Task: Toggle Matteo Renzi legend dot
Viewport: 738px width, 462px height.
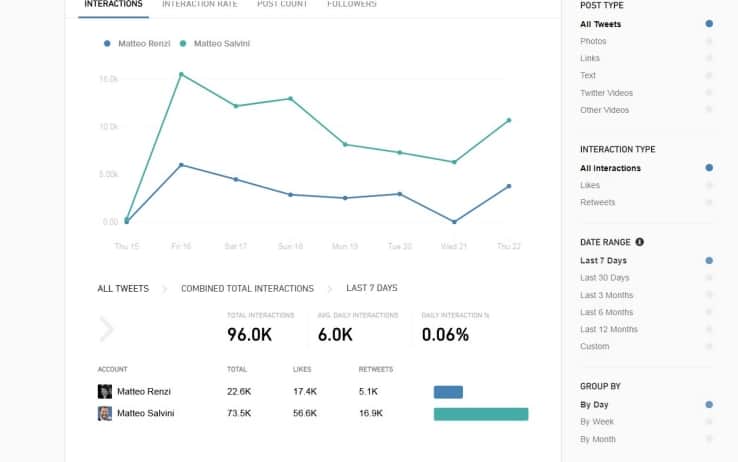Action: pos(108,44)
